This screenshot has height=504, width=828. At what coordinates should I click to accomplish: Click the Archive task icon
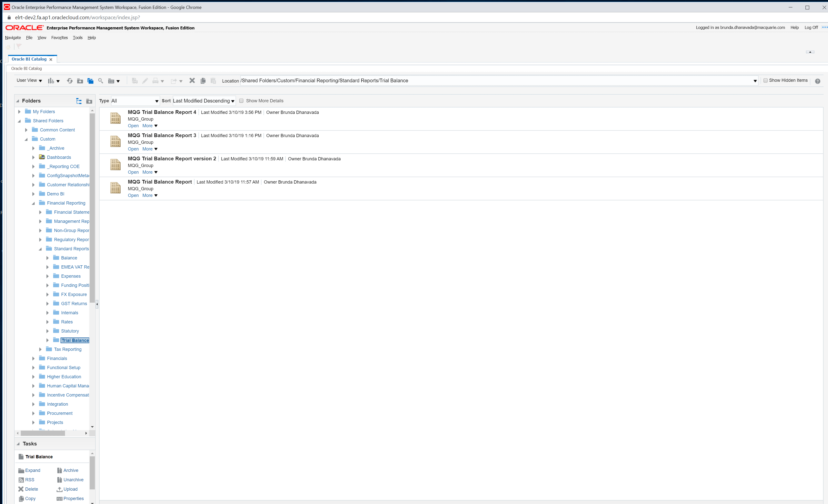(x=60, y=470)
